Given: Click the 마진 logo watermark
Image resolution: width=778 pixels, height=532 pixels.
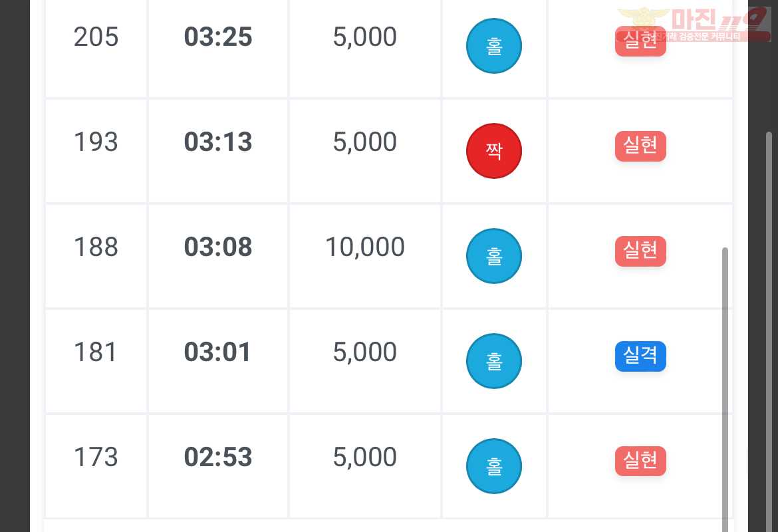Looking at the screenshot, I should 694,24.
